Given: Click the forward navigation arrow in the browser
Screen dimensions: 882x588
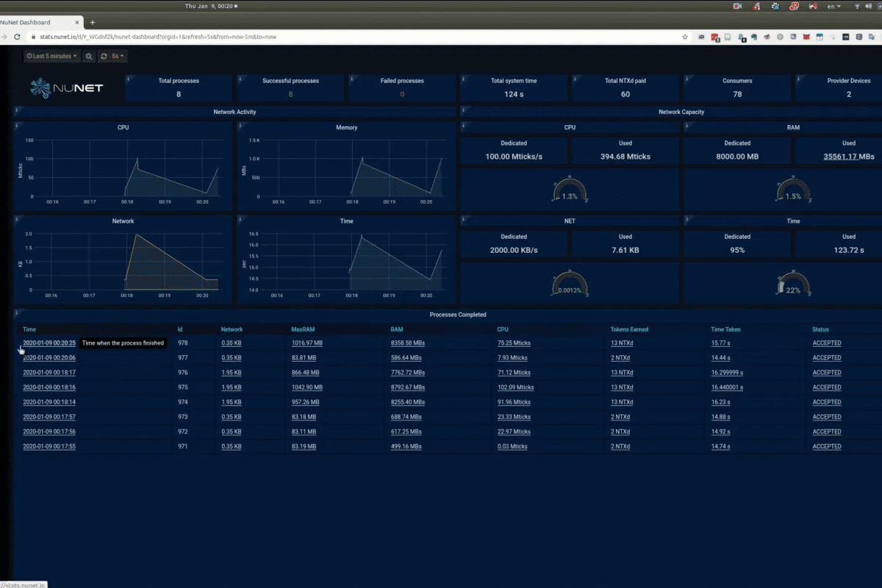Looking at the screenshot, I should pos(4,37).
